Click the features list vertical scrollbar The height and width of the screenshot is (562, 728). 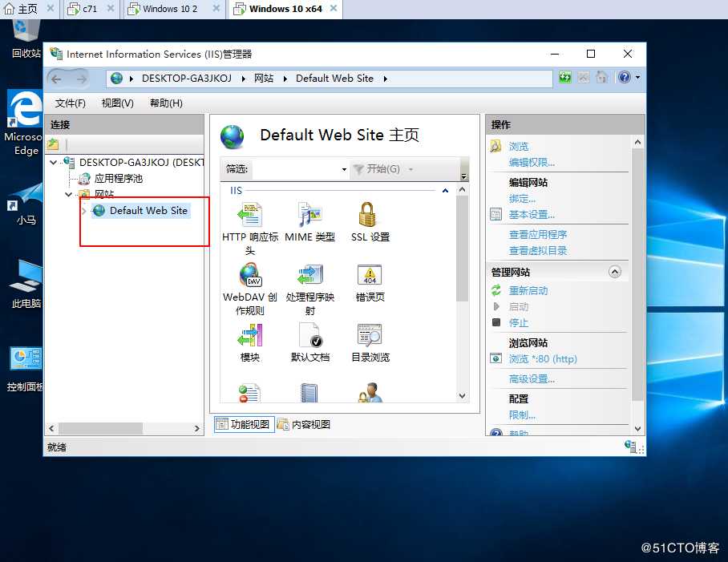coord(462,249)
